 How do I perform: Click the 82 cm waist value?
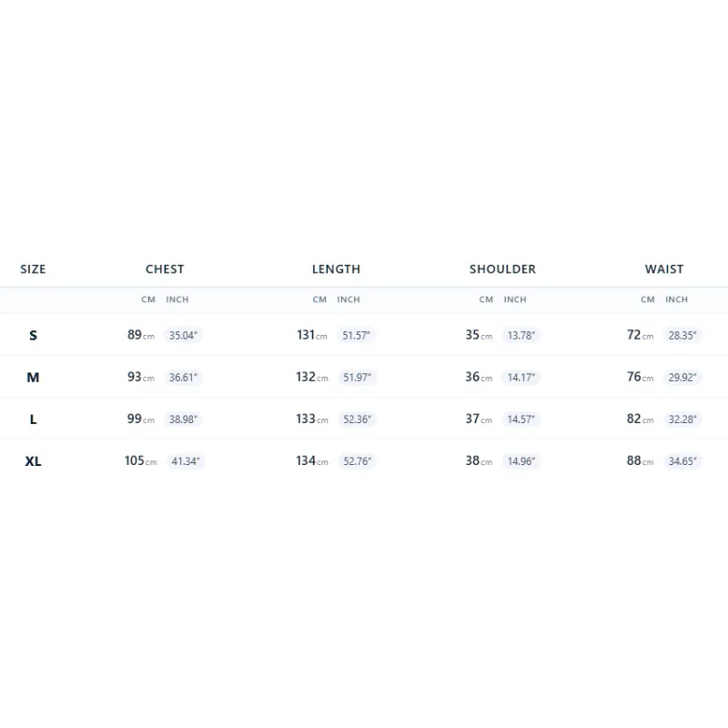(640, 419)
